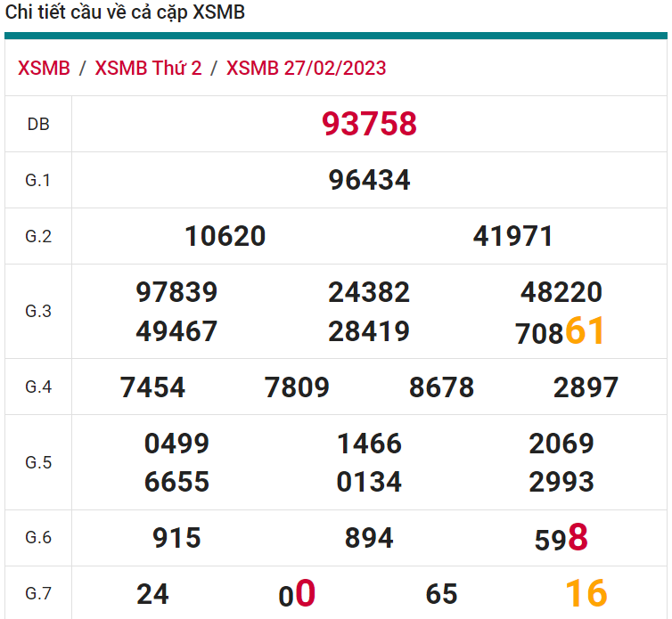Viewport: 672px width, 619px height.
Task: Click G.6 number 915
Action: (x=176, y=538)
